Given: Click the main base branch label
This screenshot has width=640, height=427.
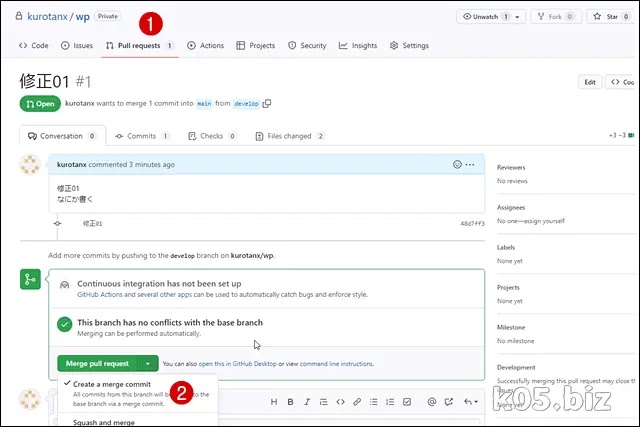Looking at the screenshot, I should [204, 104].
